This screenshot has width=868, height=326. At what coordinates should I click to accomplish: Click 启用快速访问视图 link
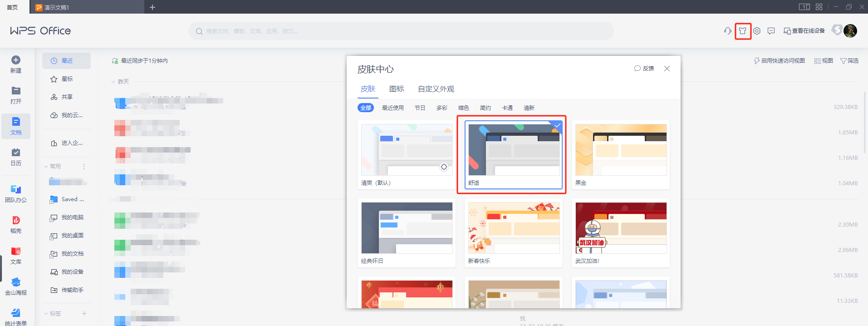(x=780, y=61)
